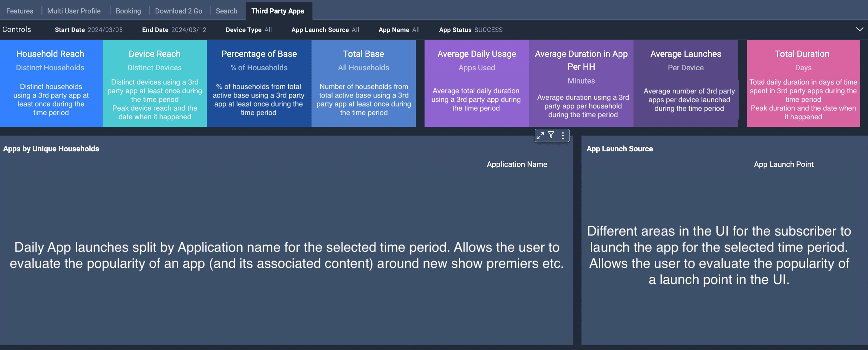Maximize the Apps by Unique Households visual
The width and height of the screenshot is (868, 350).
[x=540, y=136]
